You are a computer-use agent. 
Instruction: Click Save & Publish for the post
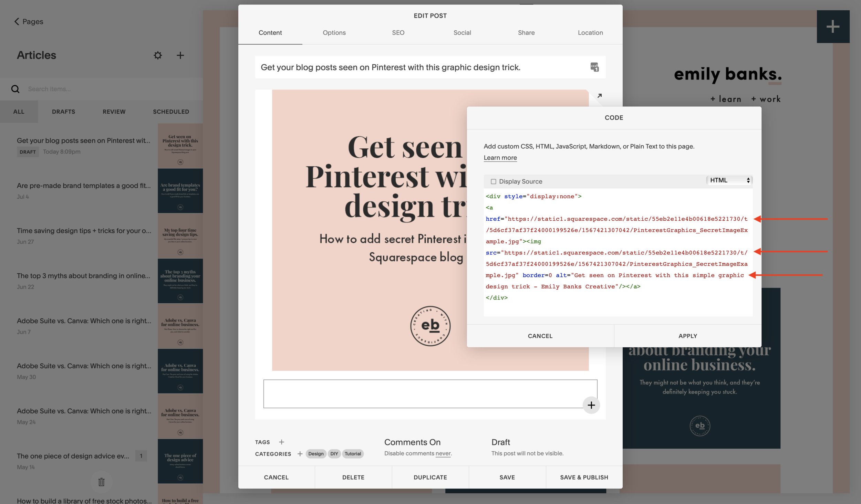coord(584,477)
